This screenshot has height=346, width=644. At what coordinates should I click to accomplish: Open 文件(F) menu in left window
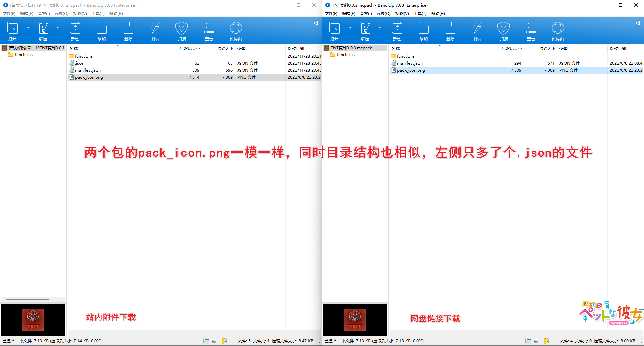click(x=9, y=14)
